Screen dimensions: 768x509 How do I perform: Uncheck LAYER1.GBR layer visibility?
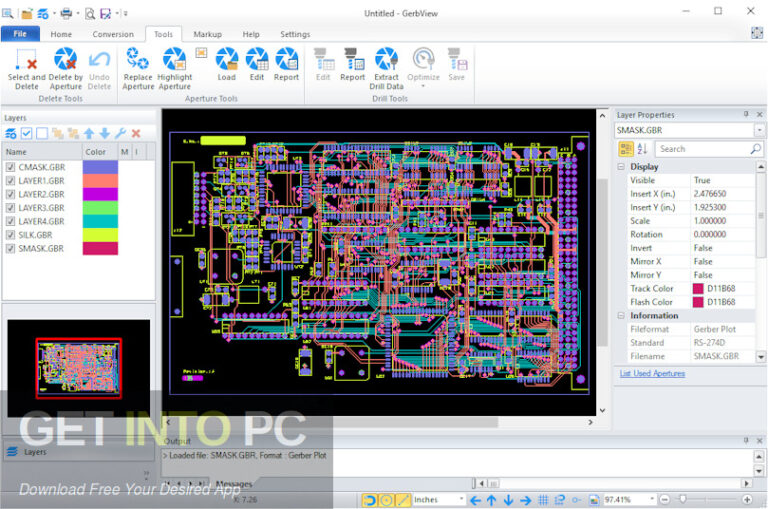(x=10, y=181)
